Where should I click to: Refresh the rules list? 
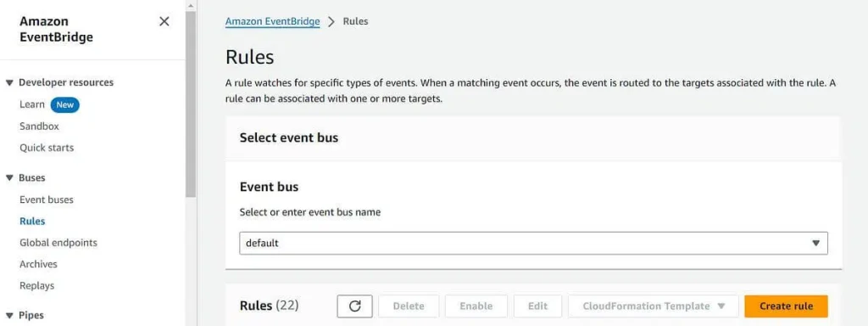pos(355,306)
